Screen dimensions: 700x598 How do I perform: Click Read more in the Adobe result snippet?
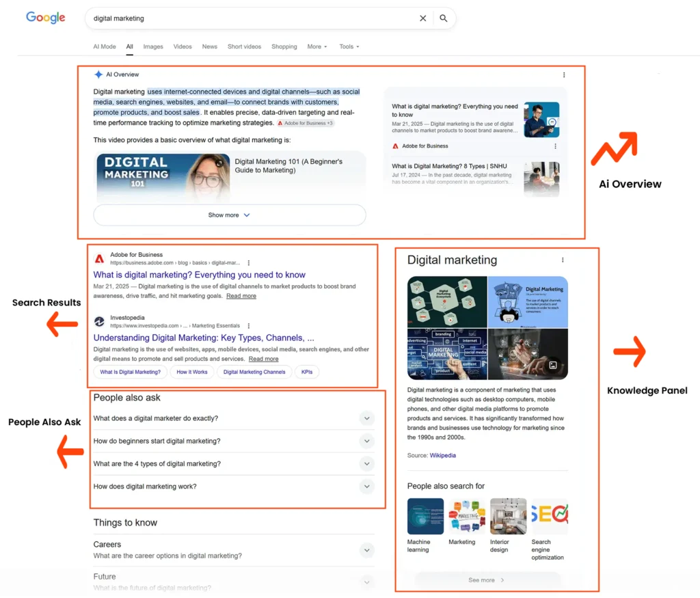[241, 296]
